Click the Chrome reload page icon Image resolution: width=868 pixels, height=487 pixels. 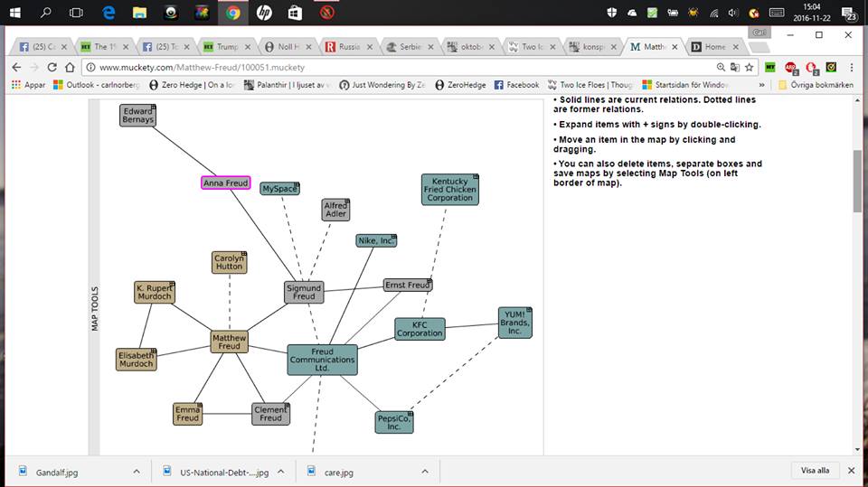pyautogui.click(x=53, y=67)
